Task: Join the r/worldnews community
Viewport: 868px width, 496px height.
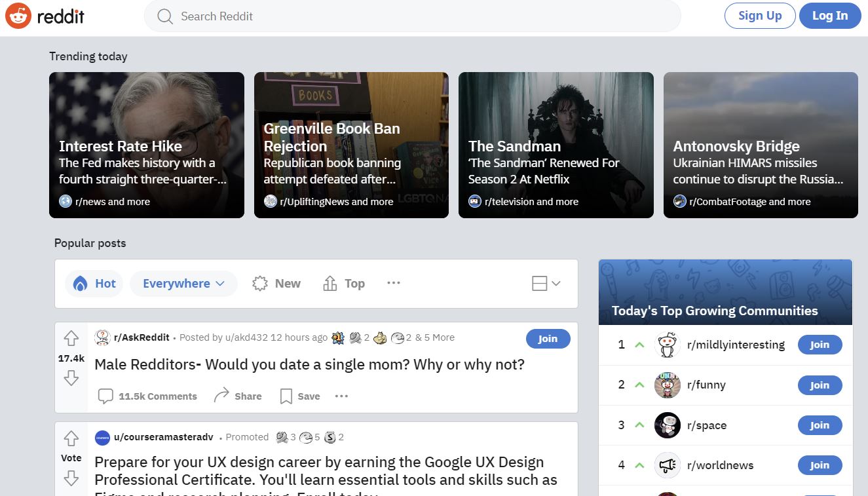Action: click(820, 465)
